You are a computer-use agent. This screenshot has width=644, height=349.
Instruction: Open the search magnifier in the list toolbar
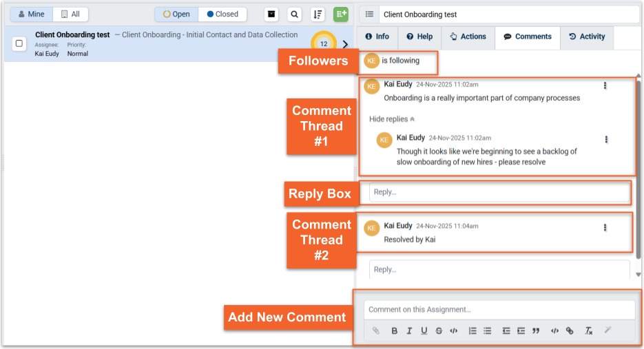pyautogui.click(x=295, y=14)
